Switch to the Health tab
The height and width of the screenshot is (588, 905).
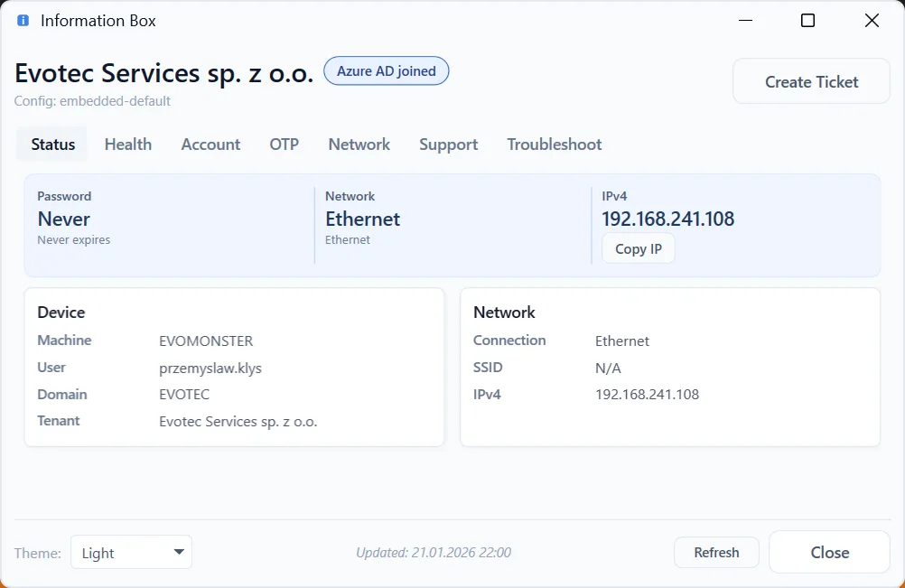coord(128,145)
